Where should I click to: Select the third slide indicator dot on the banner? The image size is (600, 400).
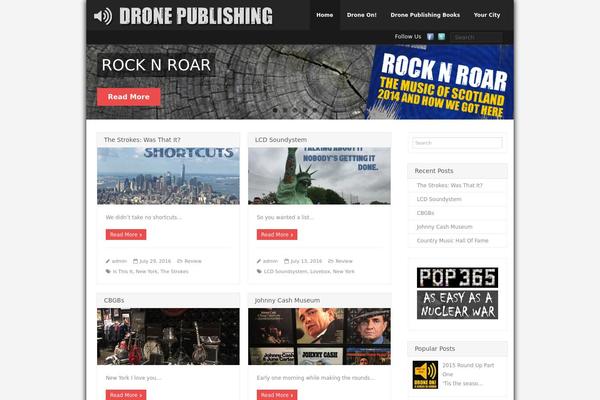[295, 110]
